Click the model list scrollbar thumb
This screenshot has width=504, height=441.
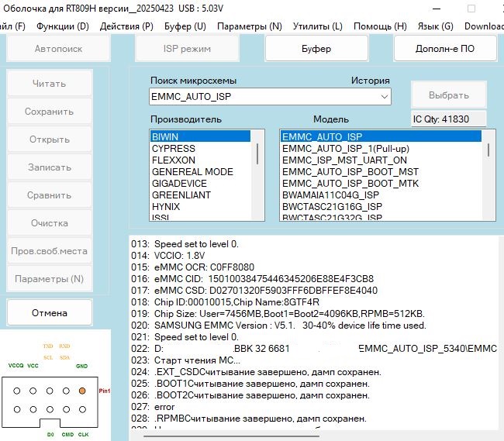pos(488,150)
